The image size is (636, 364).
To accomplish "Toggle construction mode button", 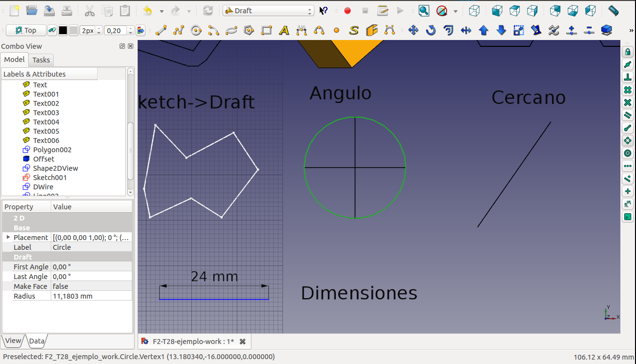I will (x=52, y=31).
